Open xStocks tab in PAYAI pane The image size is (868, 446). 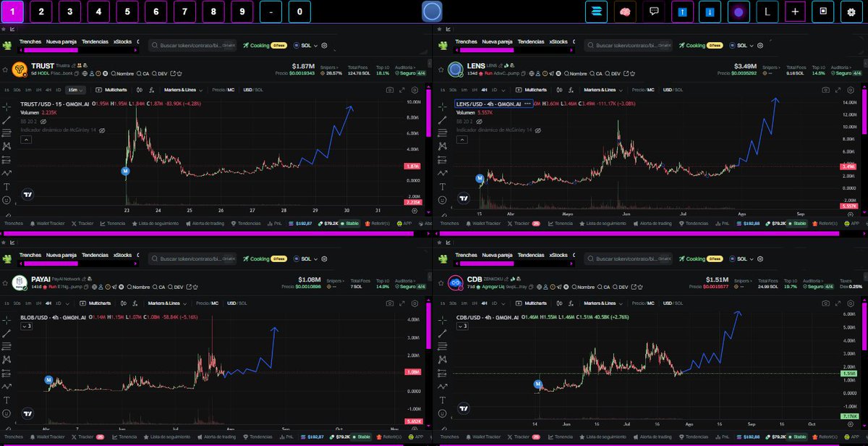coord(123,256)
